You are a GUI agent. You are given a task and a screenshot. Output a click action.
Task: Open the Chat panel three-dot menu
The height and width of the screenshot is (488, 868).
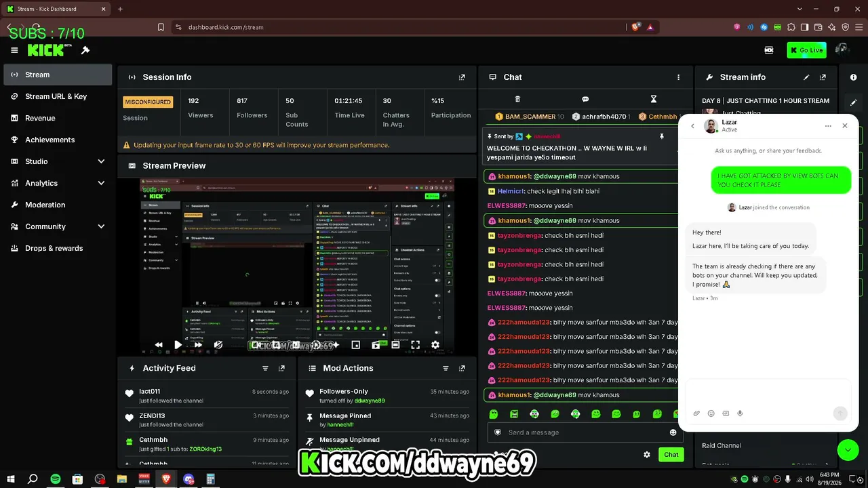(x=678, y=77)
